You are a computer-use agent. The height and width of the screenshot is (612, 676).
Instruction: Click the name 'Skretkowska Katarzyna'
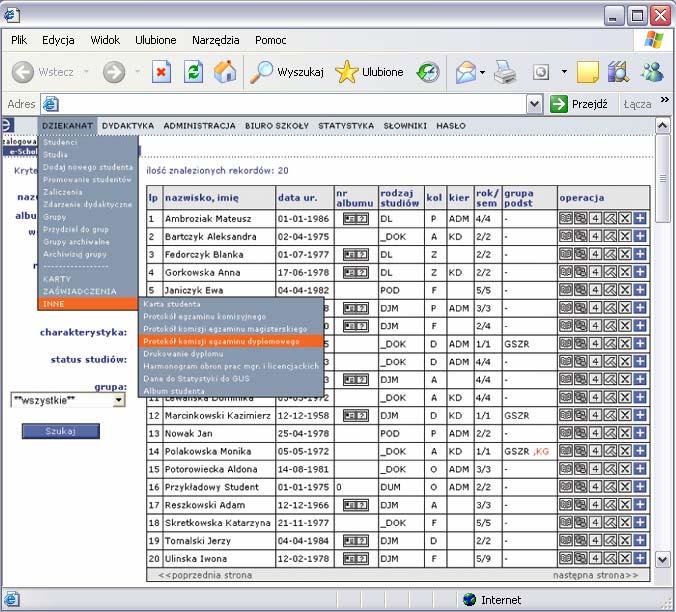(218, 523)
